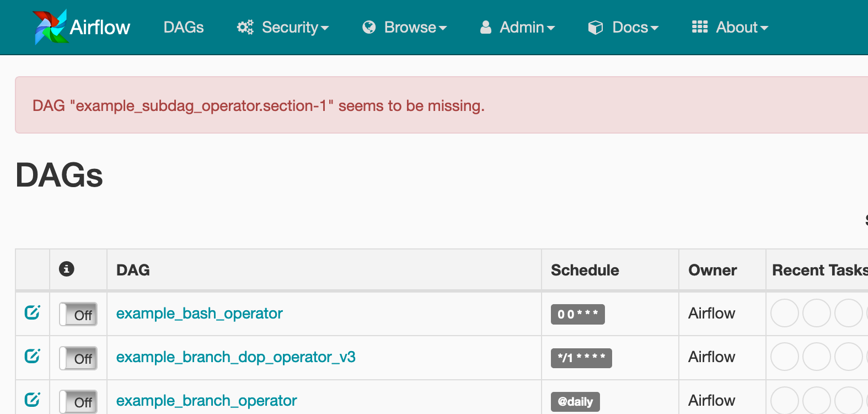This screenshot has width=868, height=414.
Task: Click the Security gears icon
Action: (245, 27)
